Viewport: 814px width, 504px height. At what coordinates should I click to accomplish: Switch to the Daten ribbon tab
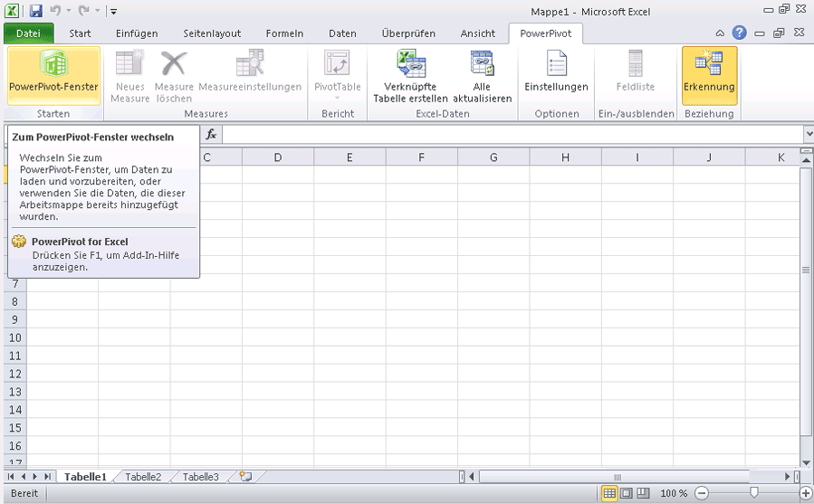pos(342,33)
